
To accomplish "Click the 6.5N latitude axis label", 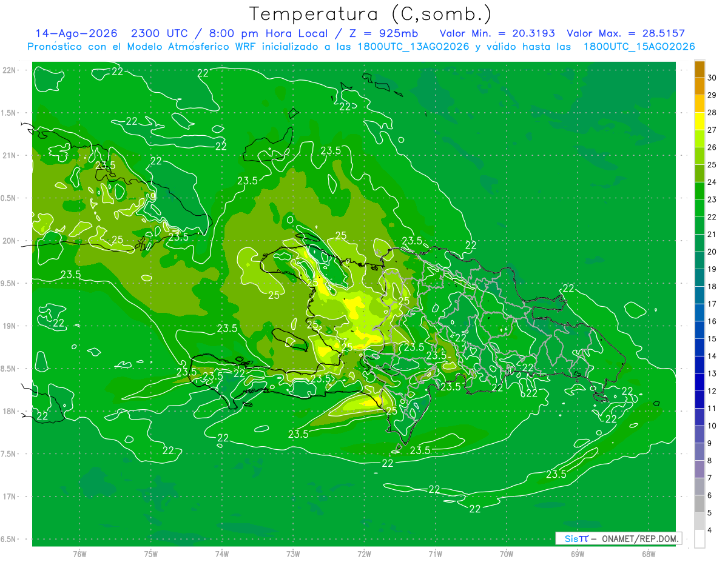I will pos(9,540).
